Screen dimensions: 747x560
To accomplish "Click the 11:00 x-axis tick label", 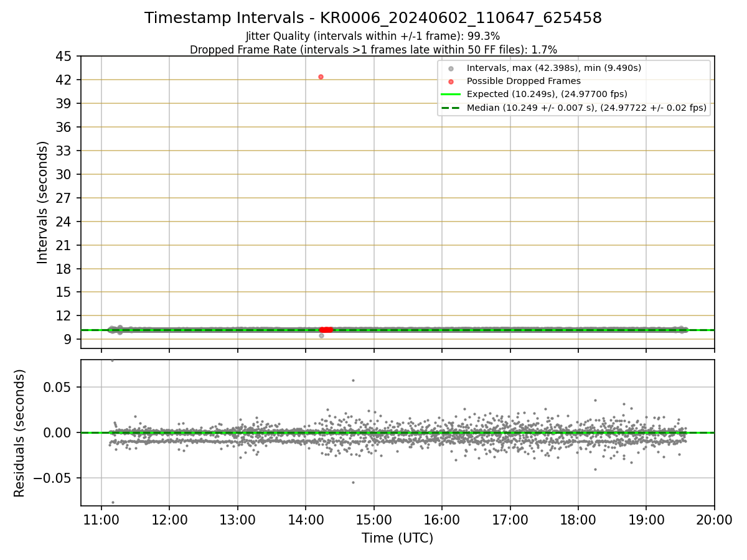I will [x=101, y=520].
